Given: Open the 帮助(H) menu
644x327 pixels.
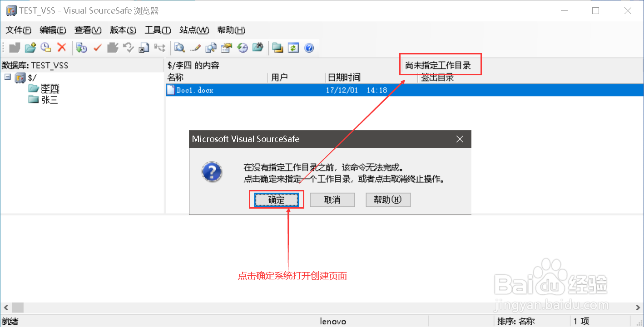Looking at the screenshot, I should [231, 30].
